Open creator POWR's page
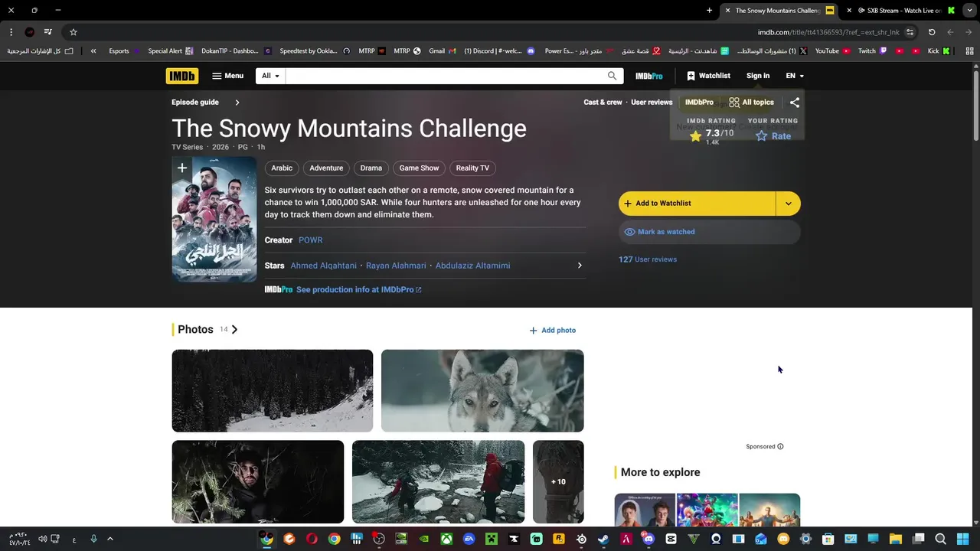This screenshot has height=551, width=980. [x=310, y=240]
